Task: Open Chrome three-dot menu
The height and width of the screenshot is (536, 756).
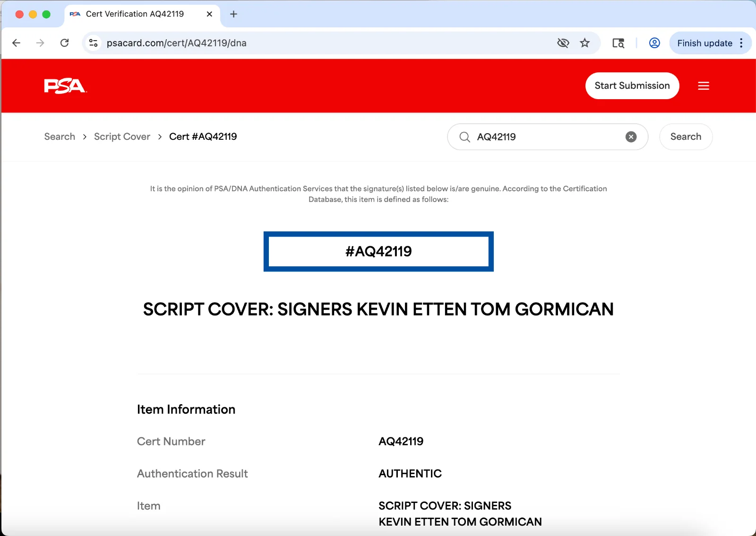Action: coord(741,43)
